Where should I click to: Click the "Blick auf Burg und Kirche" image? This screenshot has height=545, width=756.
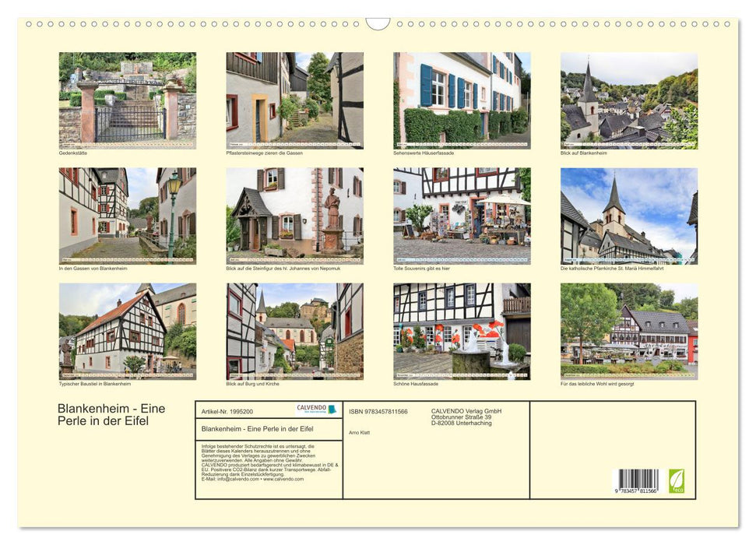pyautogui.click(x=294, y=330)
